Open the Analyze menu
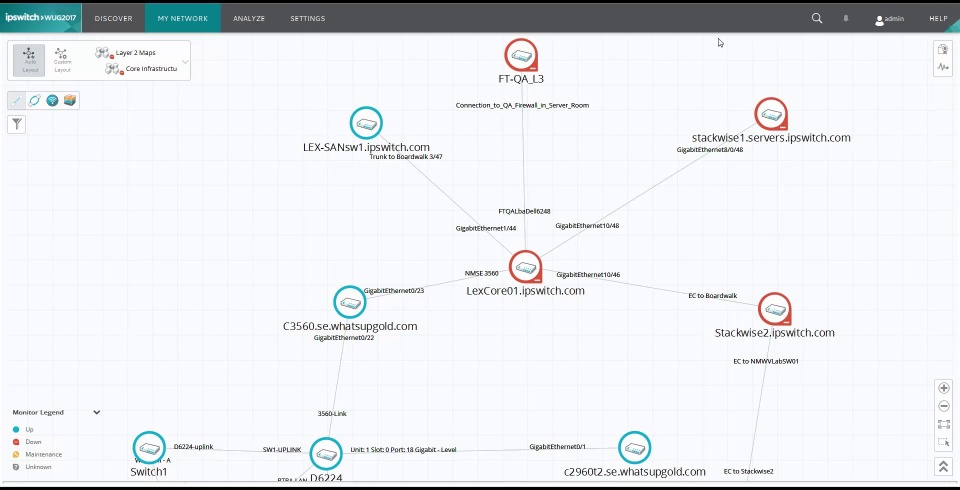Screen dimensions: 960x490 point(249,18)
